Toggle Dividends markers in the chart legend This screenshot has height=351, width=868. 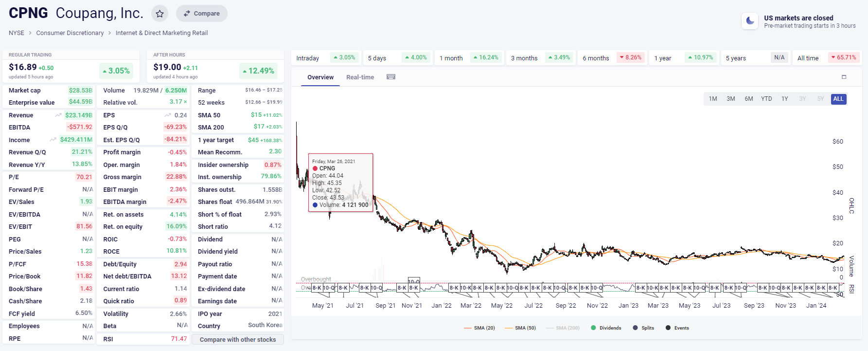click(606, 328)
